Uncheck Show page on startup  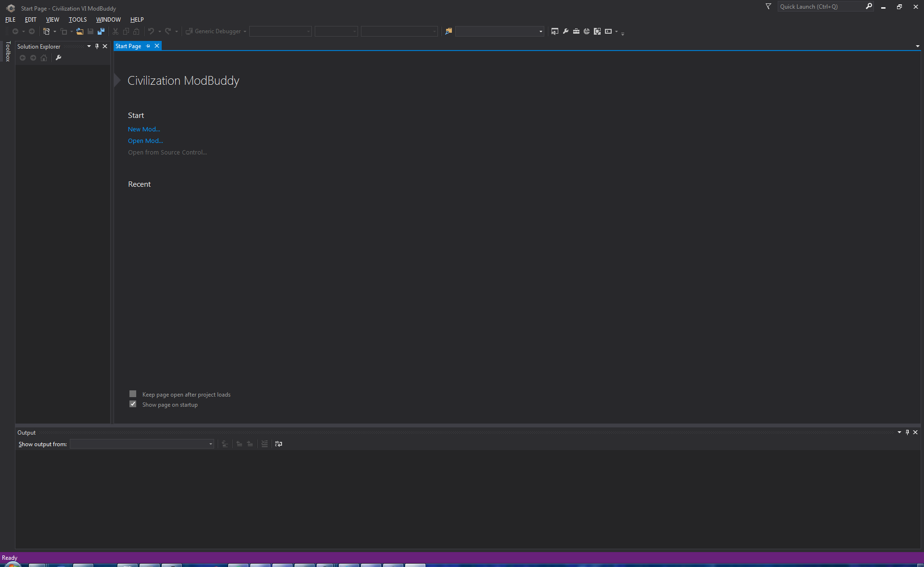[x=133, y=404]
